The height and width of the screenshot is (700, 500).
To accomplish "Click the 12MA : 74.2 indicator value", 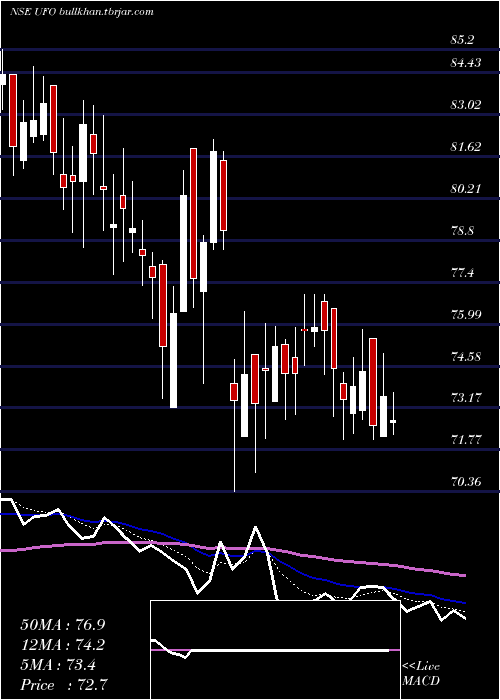I will pyautogui.click(x=65, y=645).
